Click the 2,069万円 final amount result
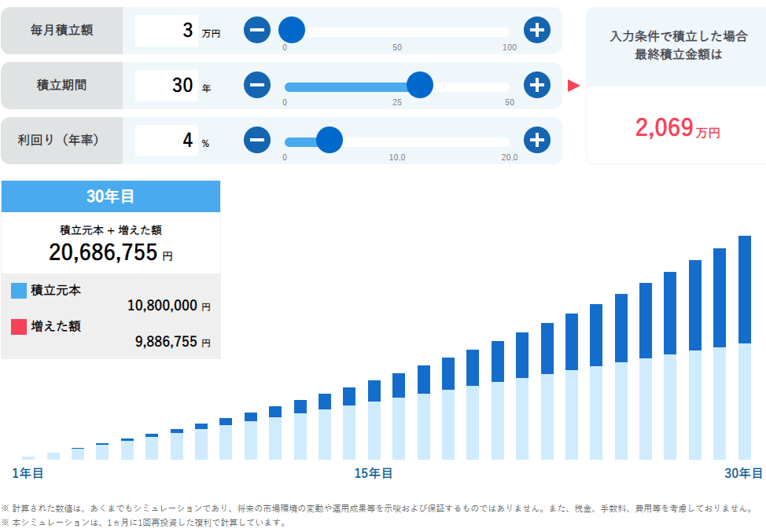 tap(676, 128)
